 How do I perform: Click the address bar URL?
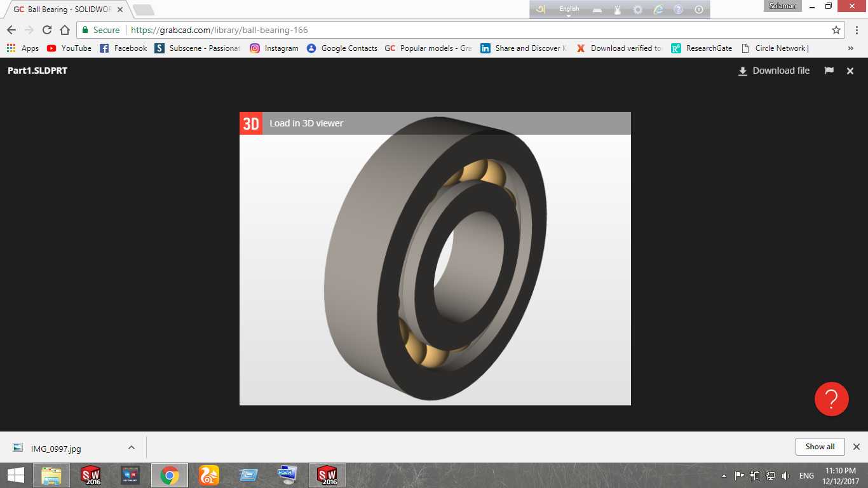(x=219, y=30)
